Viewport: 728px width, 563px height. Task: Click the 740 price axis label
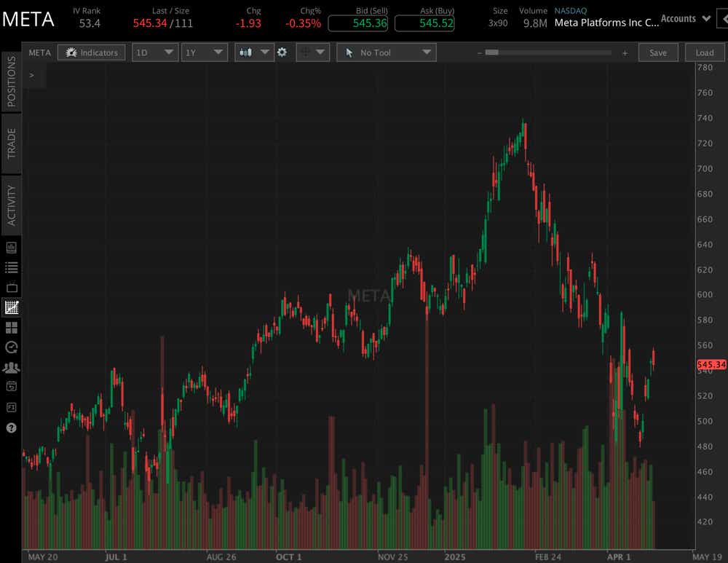tap(704, 118)
